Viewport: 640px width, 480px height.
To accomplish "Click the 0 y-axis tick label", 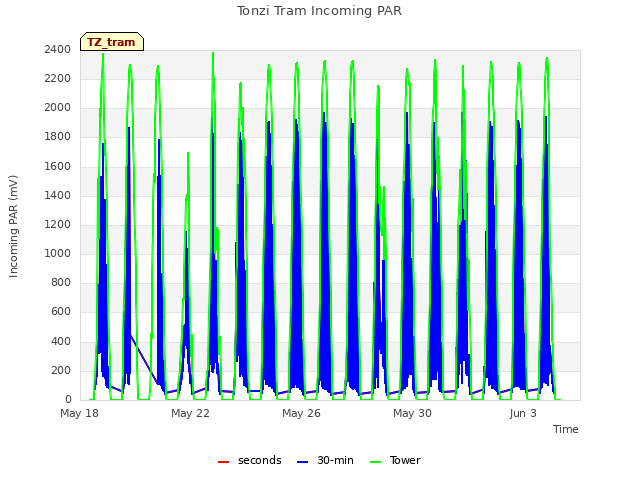I will pyautogui.click(x=68, y=399).
